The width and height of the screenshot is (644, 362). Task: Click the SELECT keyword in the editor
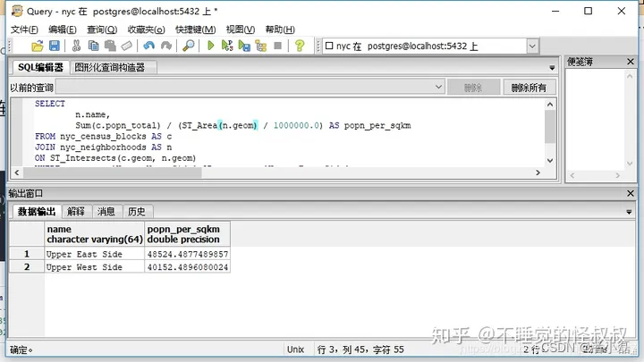50,104
